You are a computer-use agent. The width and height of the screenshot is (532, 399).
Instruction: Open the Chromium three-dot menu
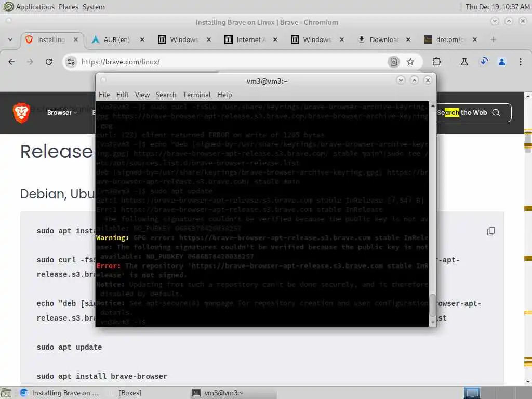click(521, 62)
